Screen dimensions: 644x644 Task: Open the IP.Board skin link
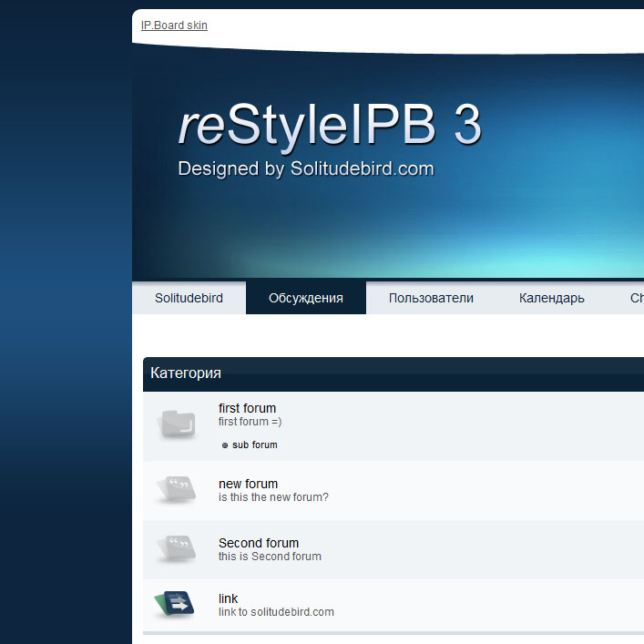174,26
